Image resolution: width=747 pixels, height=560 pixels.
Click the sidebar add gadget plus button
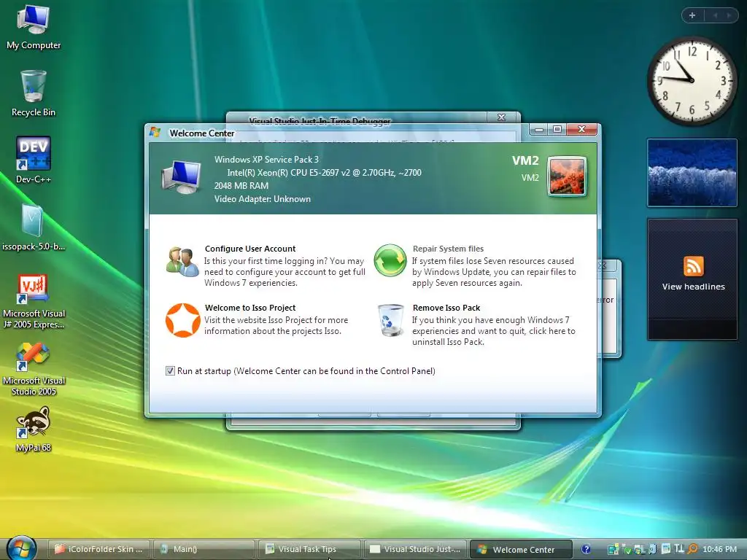(692, 15)
